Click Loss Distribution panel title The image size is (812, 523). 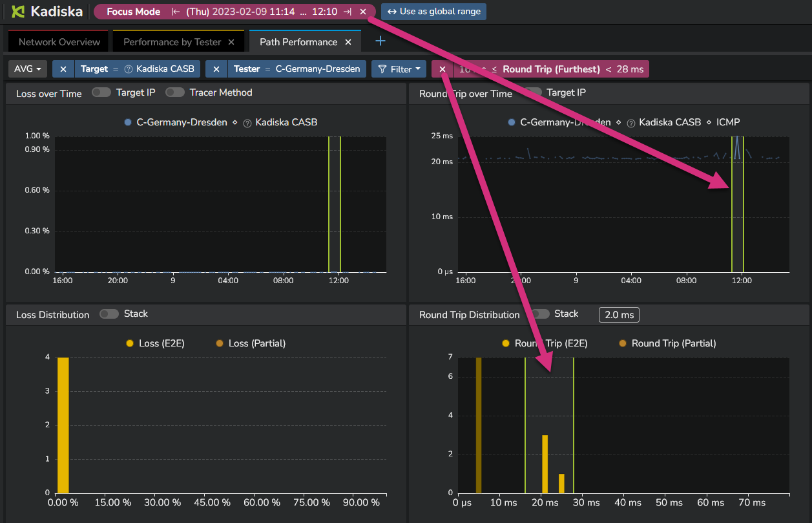(x=53, y=315)
